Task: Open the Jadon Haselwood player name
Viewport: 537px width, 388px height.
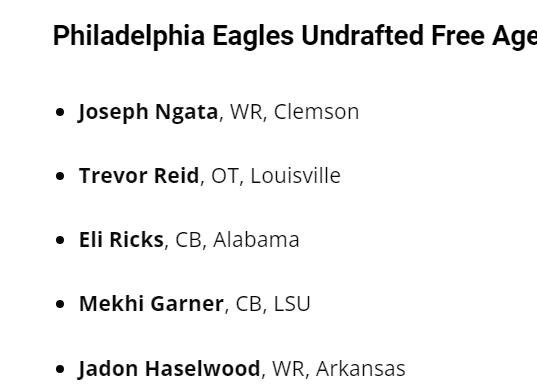Action: pos(169,369)
